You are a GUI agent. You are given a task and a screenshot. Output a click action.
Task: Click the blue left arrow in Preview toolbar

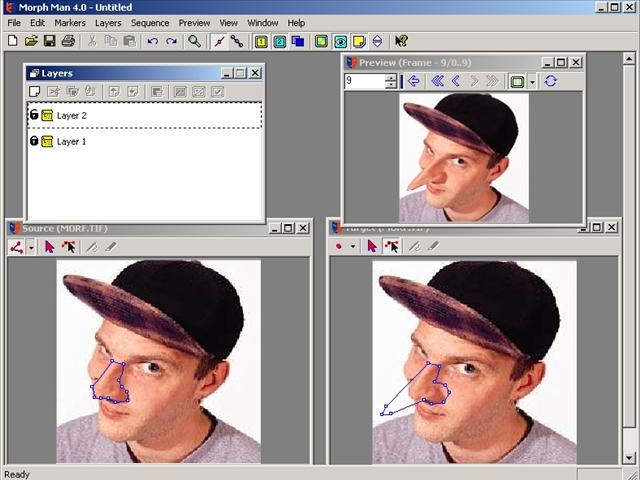414,81
